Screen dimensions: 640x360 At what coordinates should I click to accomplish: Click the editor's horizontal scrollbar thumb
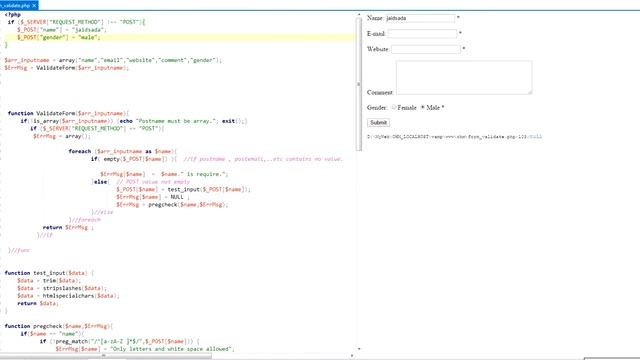click(106, 356)
